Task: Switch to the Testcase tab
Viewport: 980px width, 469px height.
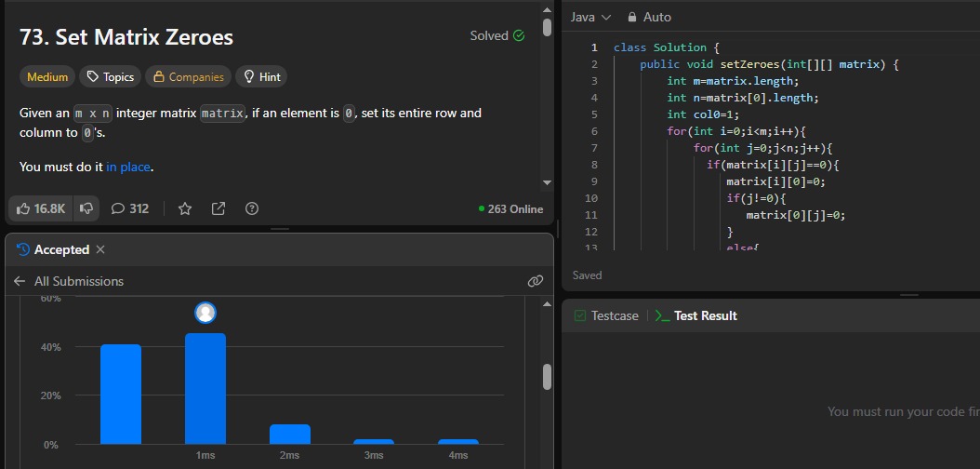Action: [606, 315]
